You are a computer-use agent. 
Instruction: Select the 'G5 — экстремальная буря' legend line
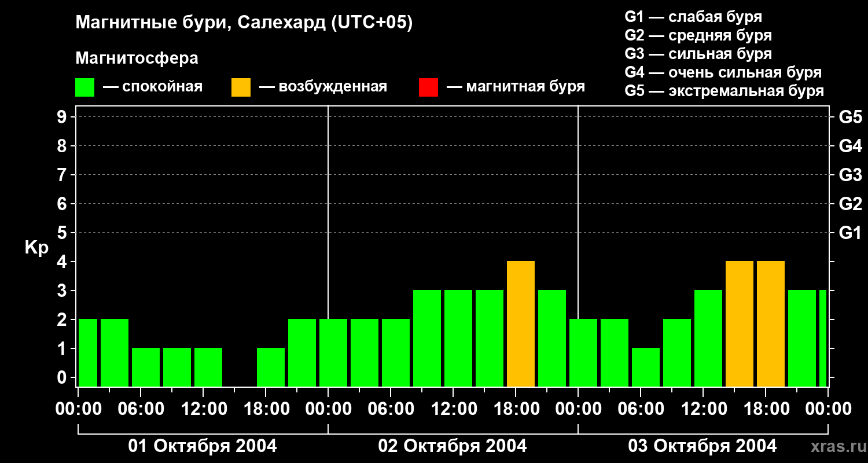pos(724,91)
